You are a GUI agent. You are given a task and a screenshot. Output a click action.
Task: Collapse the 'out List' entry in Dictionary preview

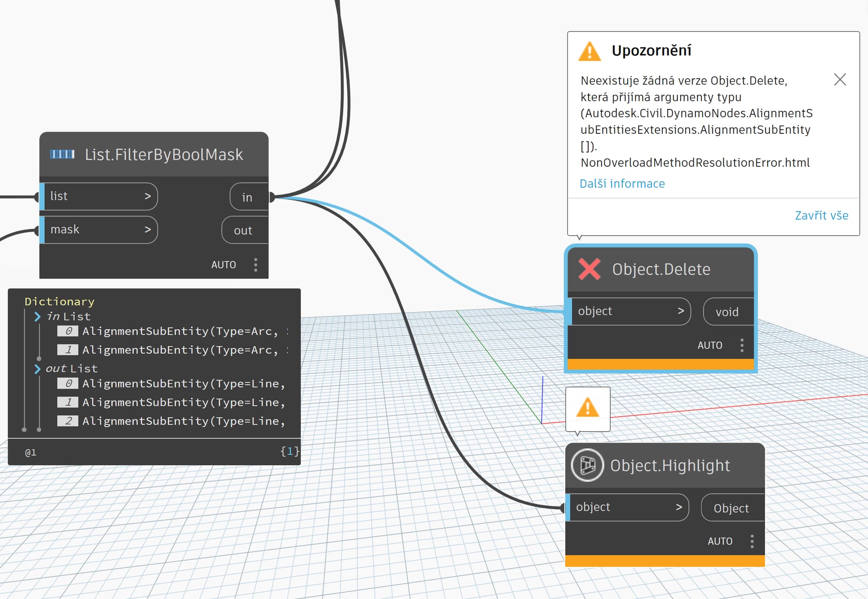(38, 369)
